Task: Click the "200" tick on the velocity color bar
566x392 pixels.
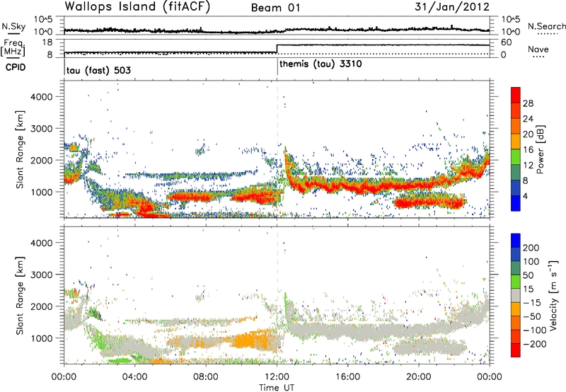Action: (x=531, y=248)
